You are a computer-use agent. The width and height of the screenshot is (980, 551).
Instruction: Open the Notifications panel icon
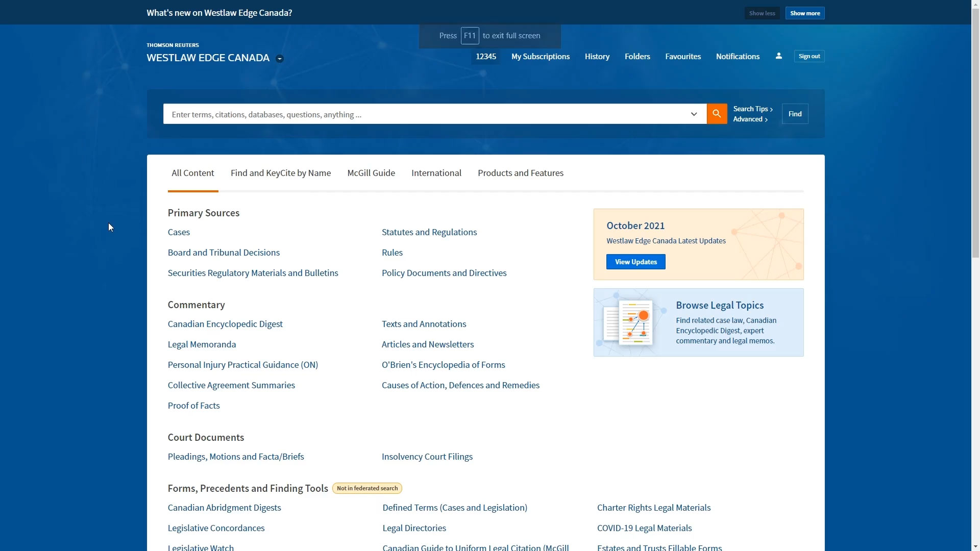coord(738,56)
